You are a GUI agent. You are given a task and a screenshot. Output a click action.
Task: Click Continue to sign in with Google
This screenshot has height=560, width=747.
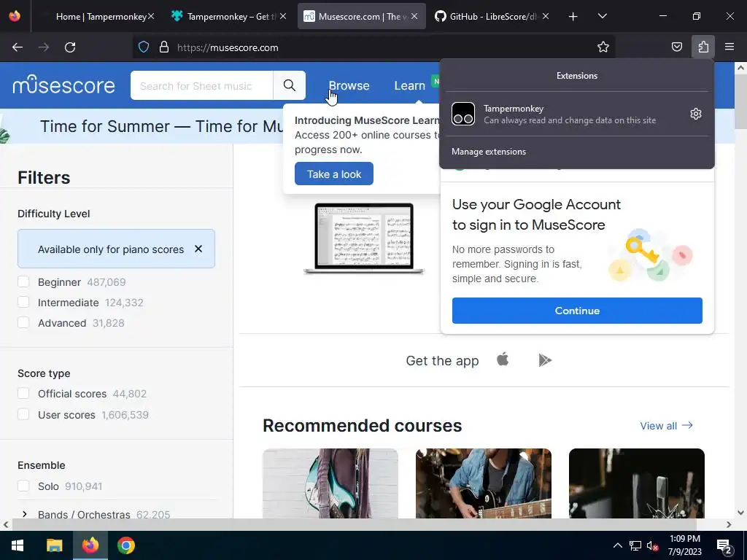(x=577, y=311)
